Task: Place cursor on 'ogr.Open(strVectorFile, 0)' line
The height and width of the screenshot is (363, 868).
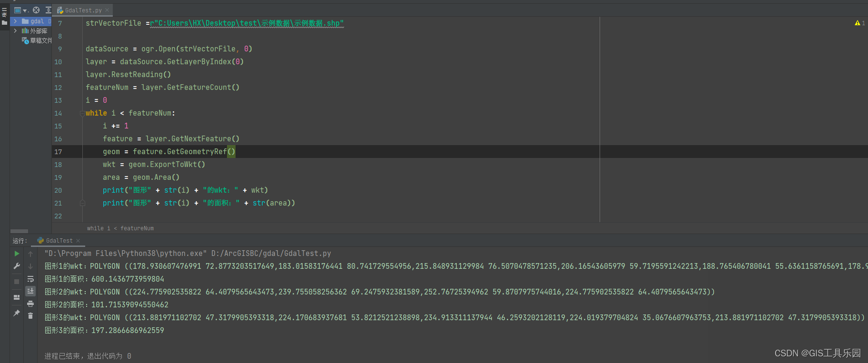Action: point(169,49)
